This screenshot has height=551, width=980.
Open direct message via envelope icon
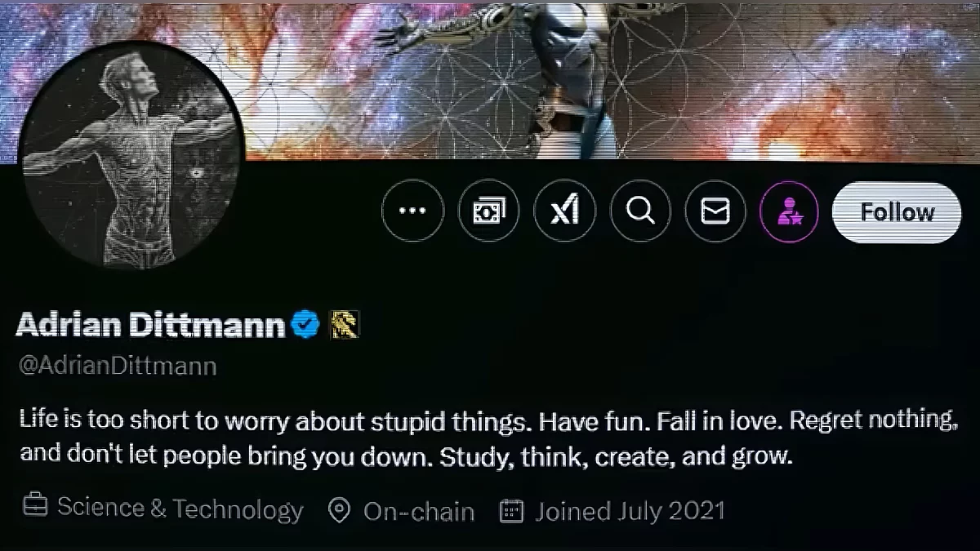coord(715,211)
